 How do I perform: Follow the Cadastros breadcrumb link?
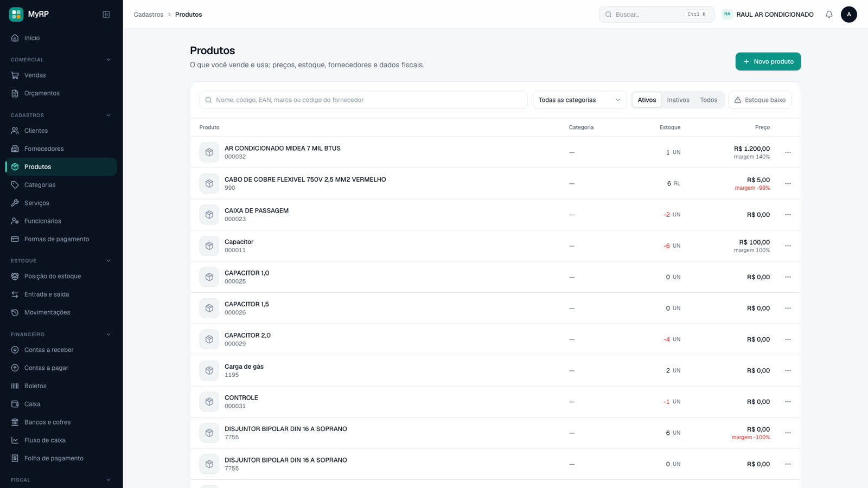point(149,15)
